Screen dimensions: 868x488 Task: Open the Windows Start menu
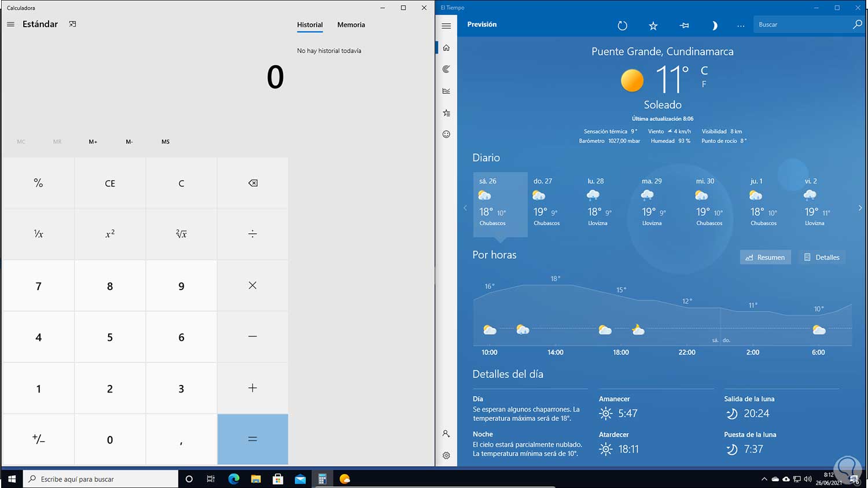pyautogui.click(x=12, y=479)
